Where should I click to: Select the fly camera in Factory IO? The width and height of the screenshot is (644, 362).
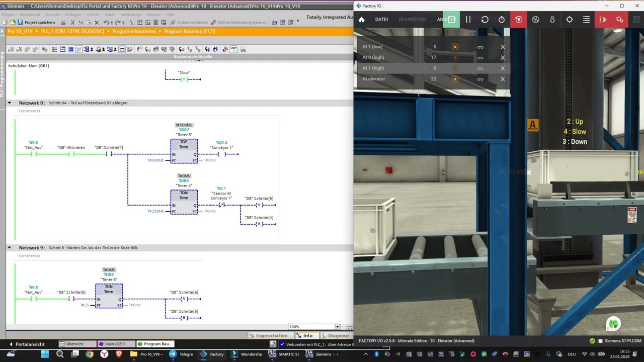[535, 20]
